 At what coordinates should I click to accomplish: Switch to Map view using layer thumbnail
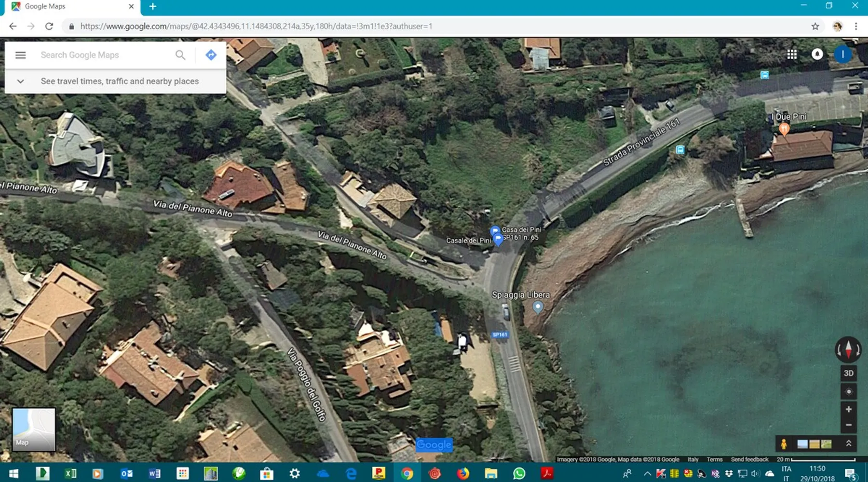(x=33, y=429)
